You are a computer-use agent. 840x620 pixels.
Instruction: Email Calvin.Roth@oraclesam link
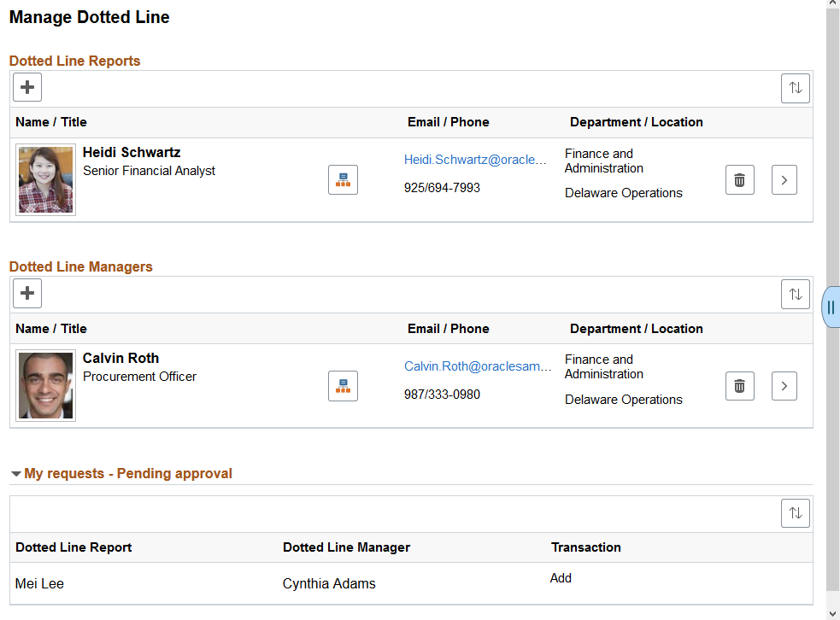[x=478, y=366]
